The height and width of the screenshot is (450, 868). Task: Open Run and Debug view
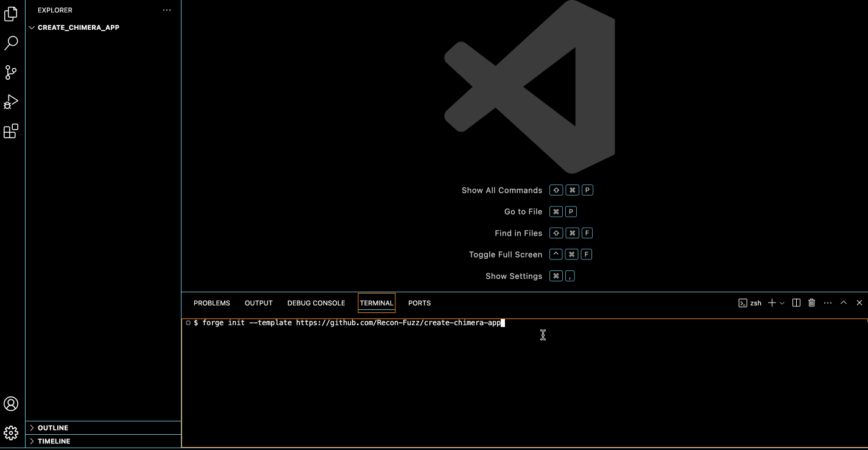click(11, 102)
